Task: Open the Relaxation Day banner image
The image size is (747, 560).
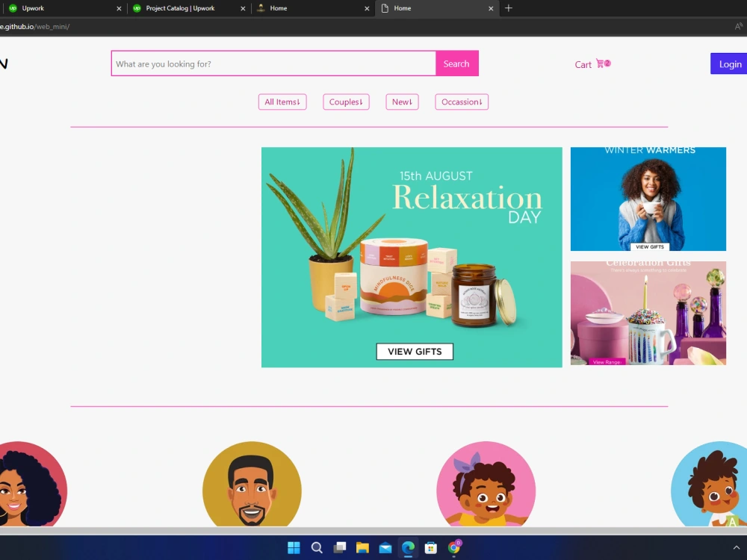Action: (412, 257)
